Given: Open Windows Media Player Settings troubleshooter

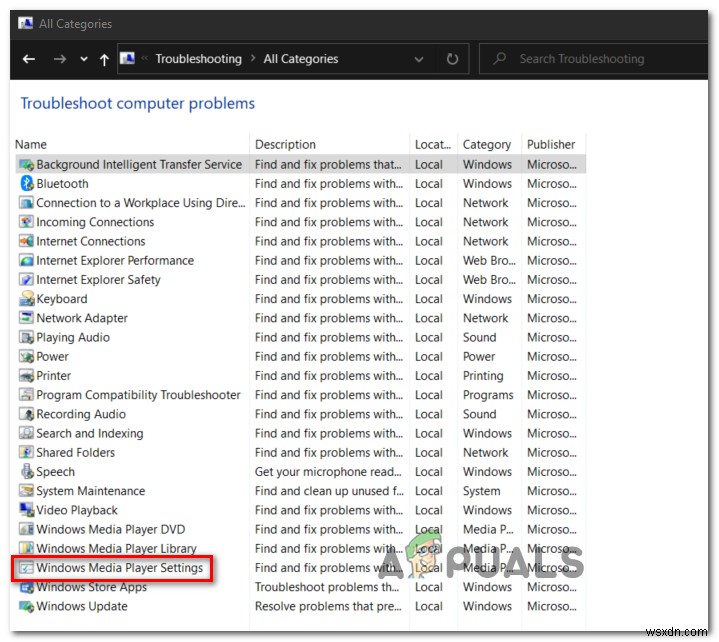Looking at the screenshot, I should (119, 568).
